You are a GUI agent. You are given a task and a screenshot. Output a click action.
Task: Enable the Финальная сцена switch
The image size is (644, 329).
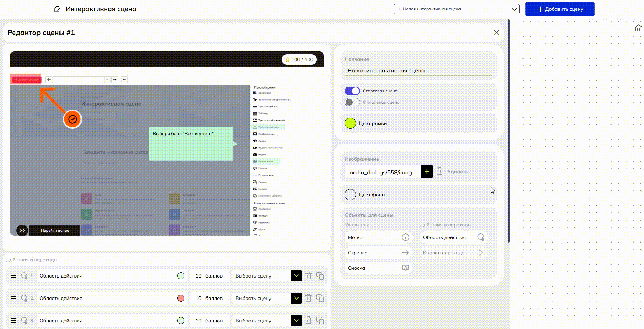point(352,102)
